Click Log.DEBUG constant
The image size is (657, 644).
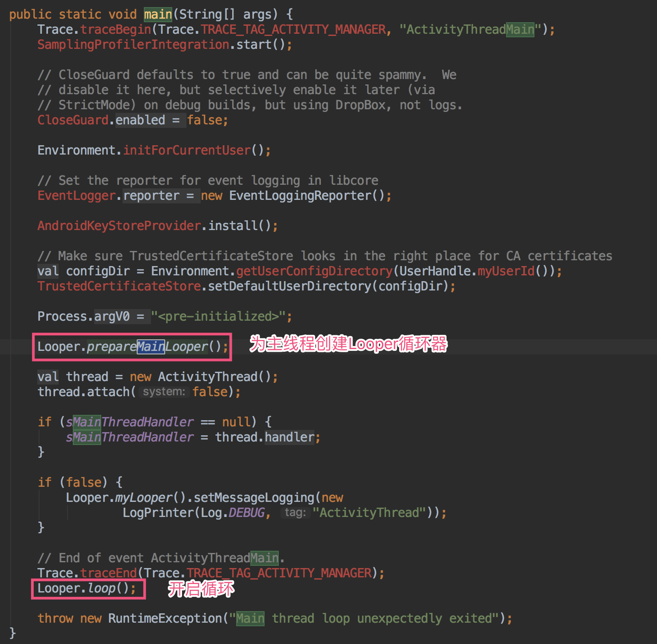pyautogui.click(x=233, y=513)
